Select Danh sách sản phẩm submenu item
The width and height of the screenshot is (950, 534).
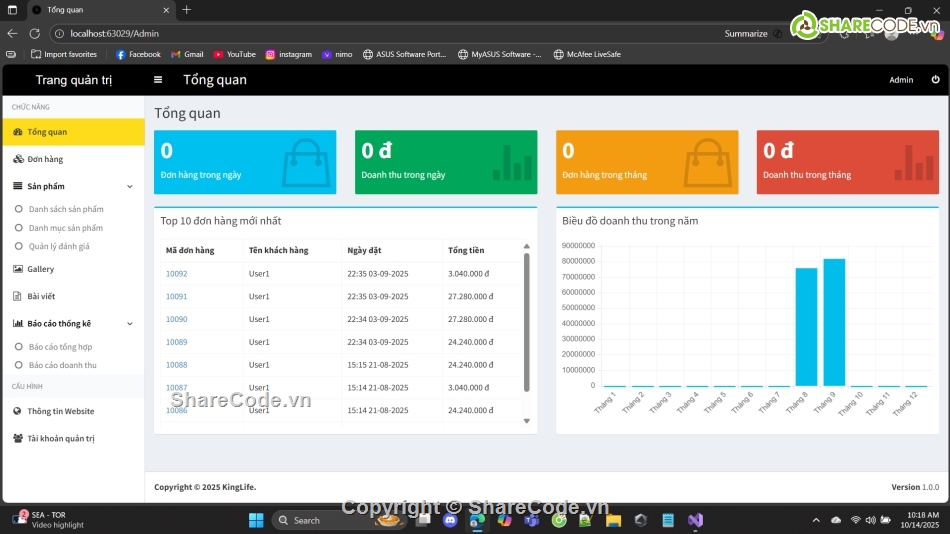coord(66,209)
